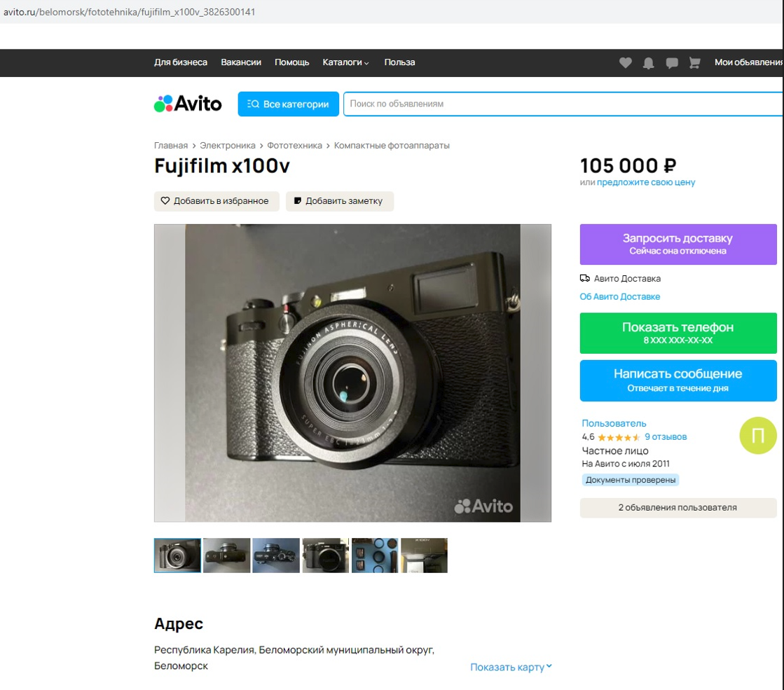
Task: Open Помощь in top navigation
Action: pyautogui.click(x=292, y=62)
